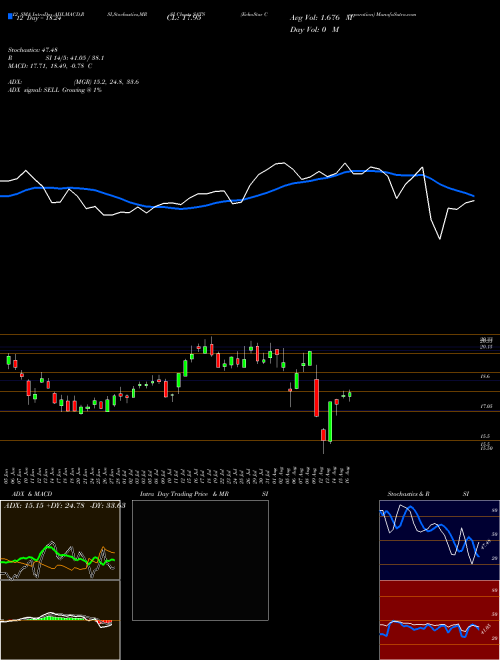Viewport: 500px width, 660px height.
Task: Open the MACD histogram chart thumbnail
Action: click(x=60, y=620)
